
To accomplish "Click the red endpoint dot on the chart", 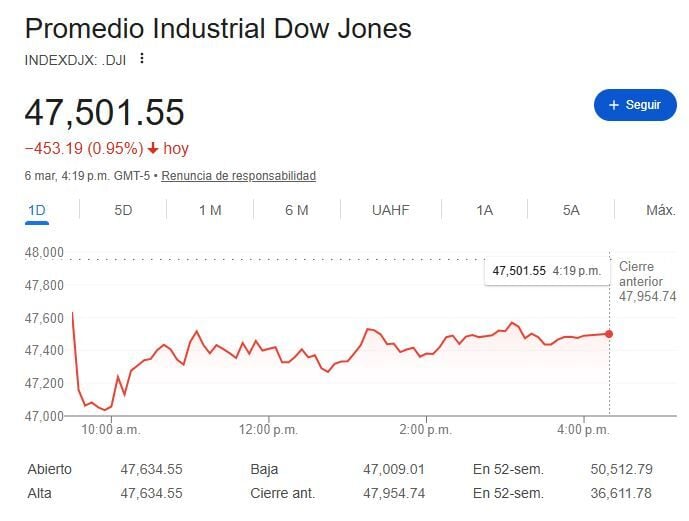I will (x=609, y=334).
